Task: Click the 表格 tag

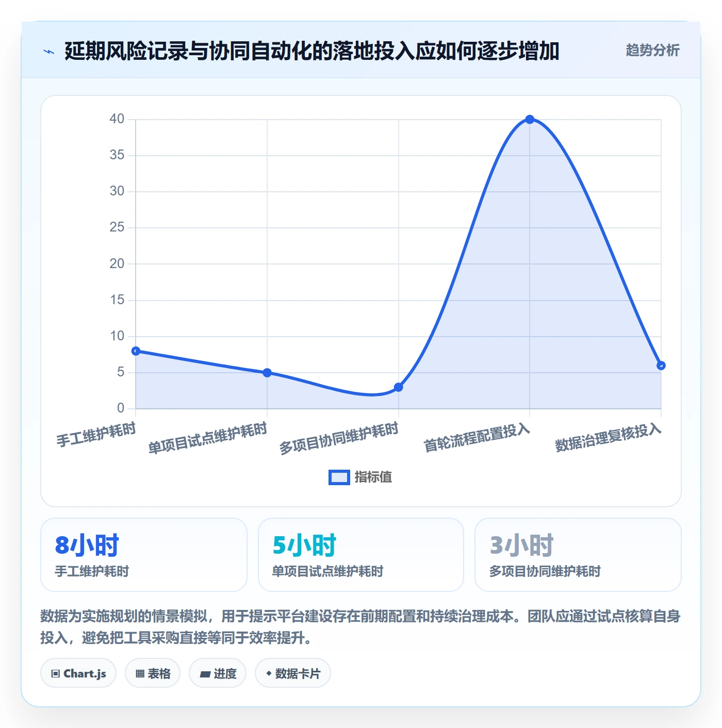Action: [153, 673]
